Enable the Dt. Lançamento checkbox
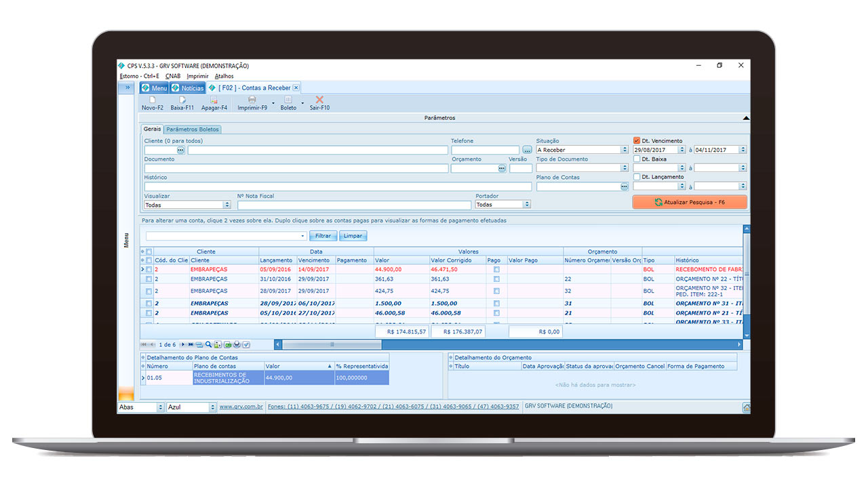The width and height of the screenshot is (868, 488). (x=636, y=177)
